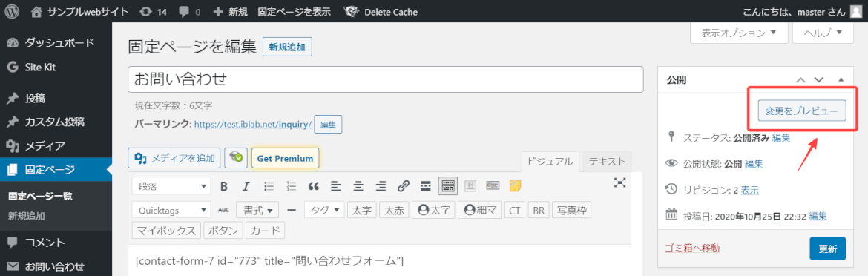Click 新規追加 button beside the page heading
The width and height of the screenshot is (868, 276).
coord(287,47)
